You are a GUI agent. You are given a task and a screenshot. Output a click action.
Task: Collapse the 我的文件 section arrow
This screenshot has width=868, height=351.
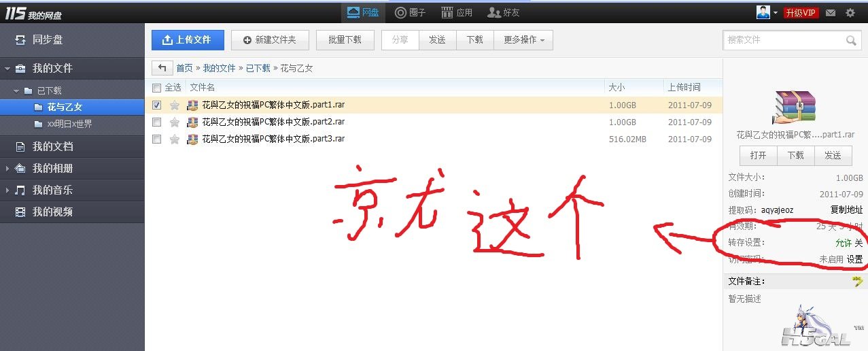coord(7,69)
